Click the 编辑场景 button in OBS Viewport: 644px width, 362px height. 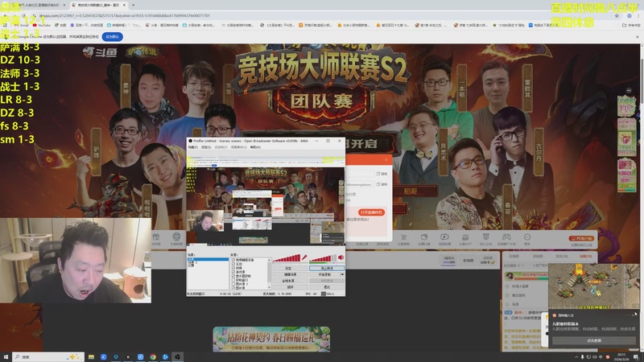pyautogui.click(x=289, y=274)
